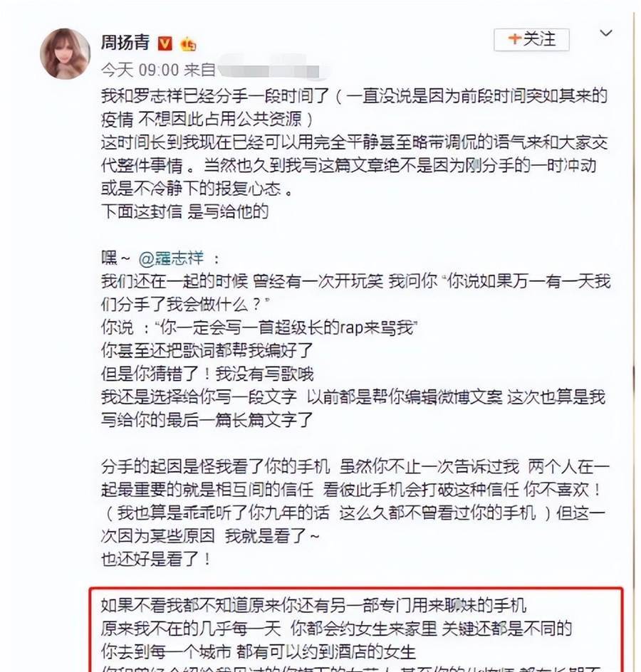
Task: Open the @羅志祥 mention link
Action: click(172, 258)
